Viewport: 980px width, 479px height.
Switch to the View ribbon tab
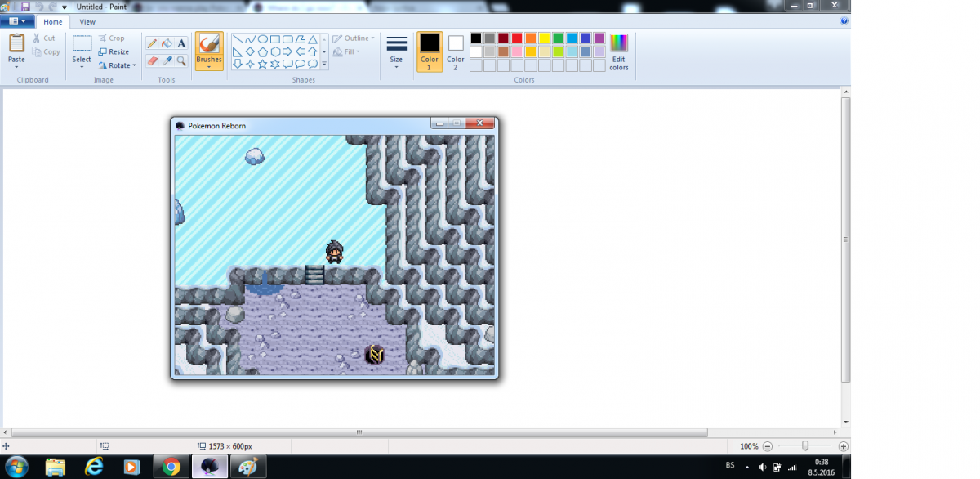(87, 21)
